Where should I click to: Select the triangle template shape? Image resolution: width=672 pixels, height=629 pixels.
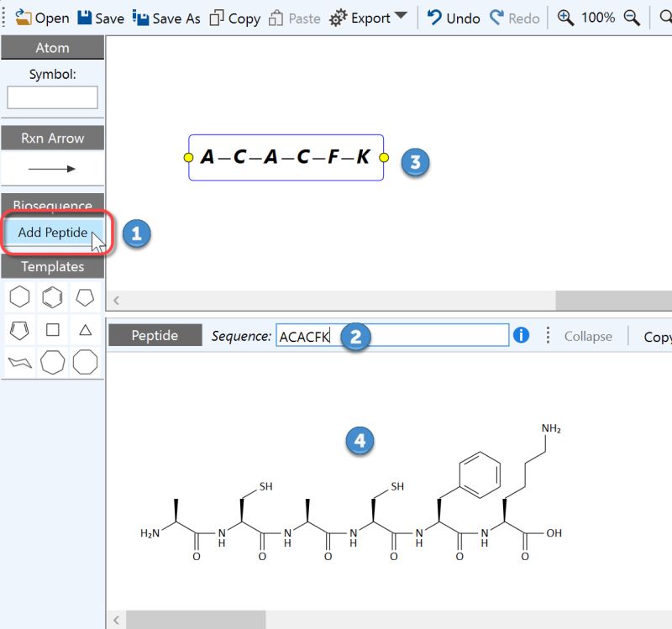coord(85,329)
